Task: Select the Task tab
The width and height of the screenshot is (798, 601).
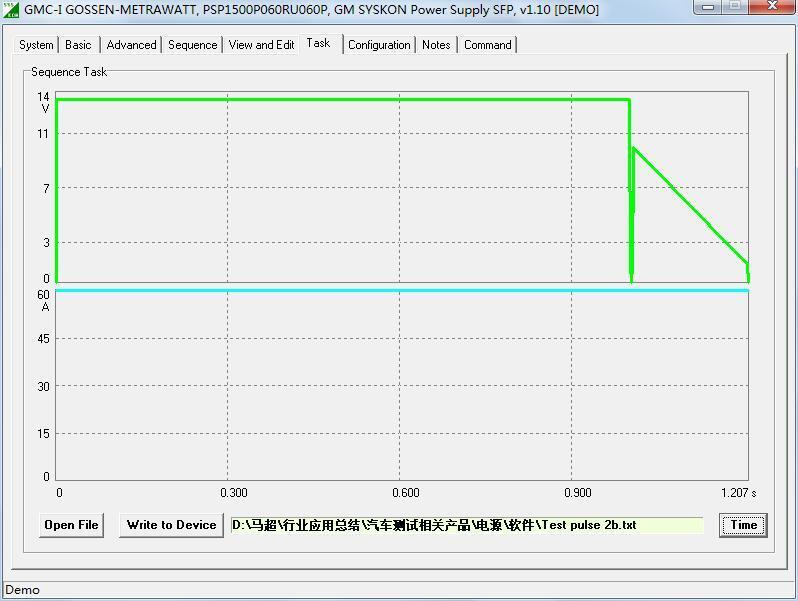Action: click(319, 43)
